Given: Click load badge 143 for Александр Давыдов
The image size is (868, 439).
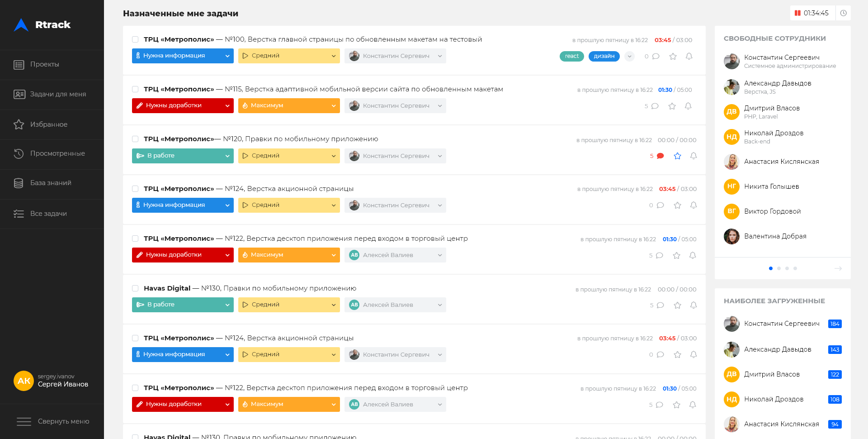Looking at the screenshot, I should click(835, 350).
